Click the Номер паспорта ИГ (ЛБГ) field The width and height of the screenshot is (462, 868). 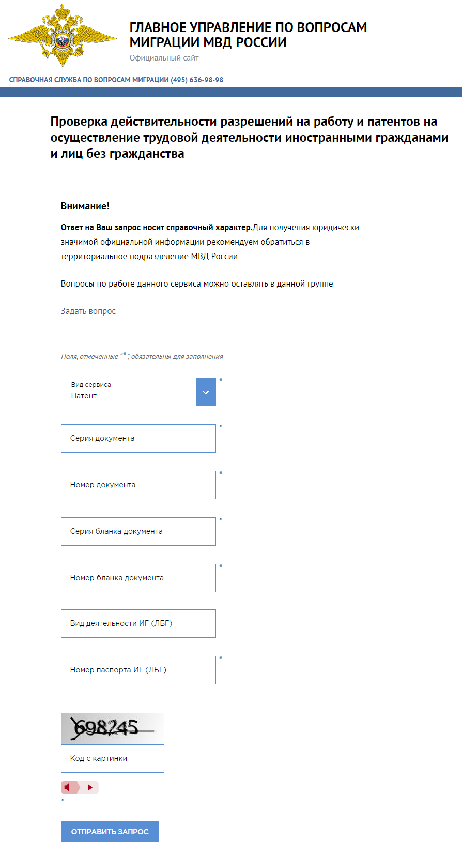pyautogui.click(x=138, y=670)
